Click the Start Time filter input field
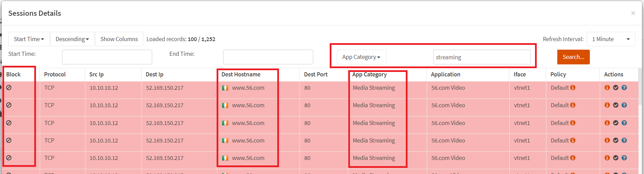Image resolution: width=644 pixels, height=174 pixels. [107, 57]
